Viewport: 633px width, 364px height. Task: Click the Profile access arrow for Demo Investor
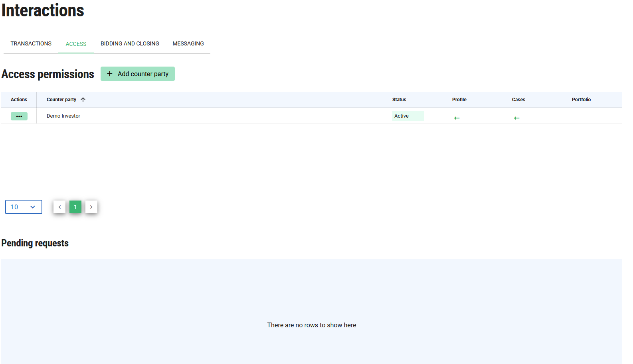click(x=457, y=118)
